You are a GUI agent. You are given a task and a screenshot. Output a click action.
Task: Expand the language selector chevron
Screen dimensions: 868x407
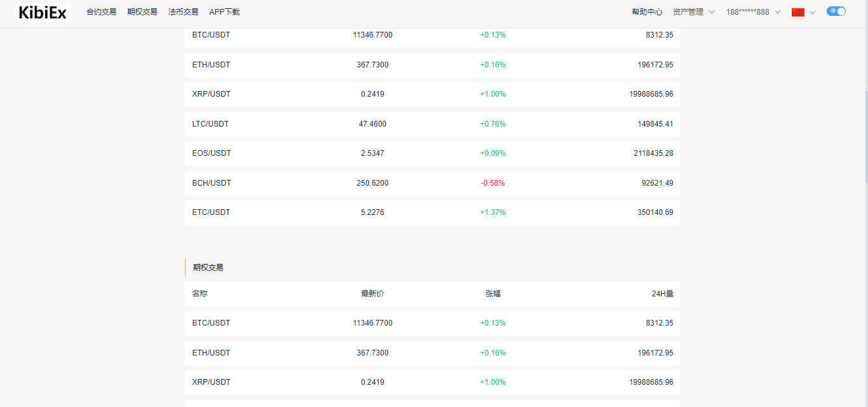pyautogui.click(x=812, y=12)
